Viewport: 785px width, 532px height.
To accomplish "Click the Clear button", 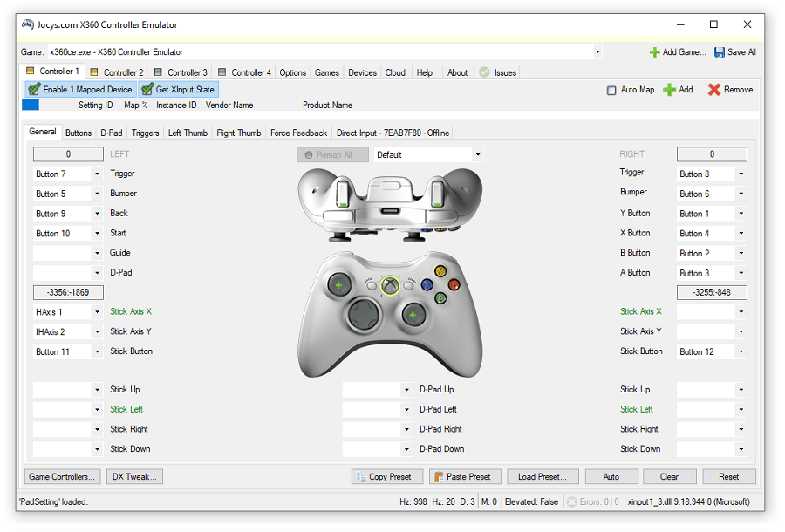I will tap(669, 477).
